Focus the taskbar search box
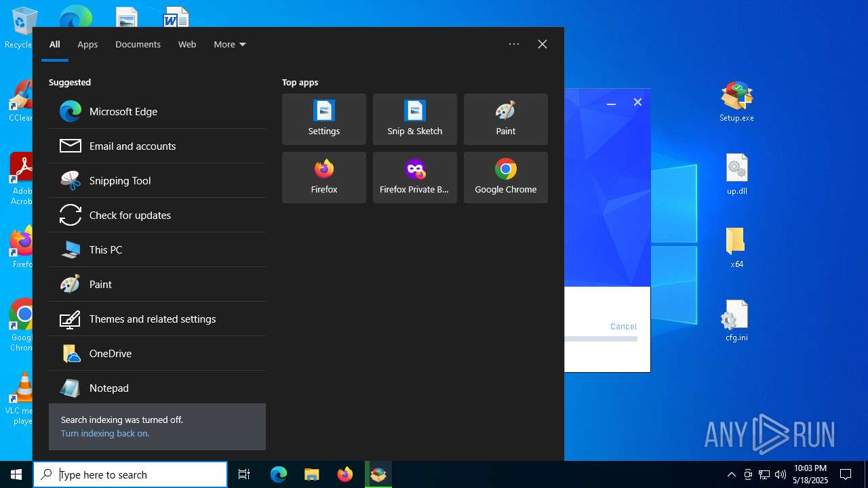The image size is (868, 488). point(130,474)
